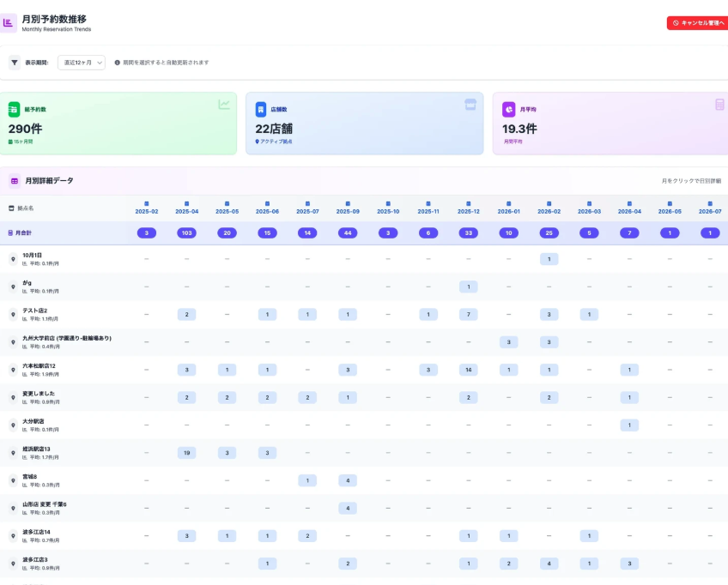The width and height of the screenshot is (728, 585).
Task: Click the 7 cell in テスト店2 row
Action: click(x=469, y=315)
